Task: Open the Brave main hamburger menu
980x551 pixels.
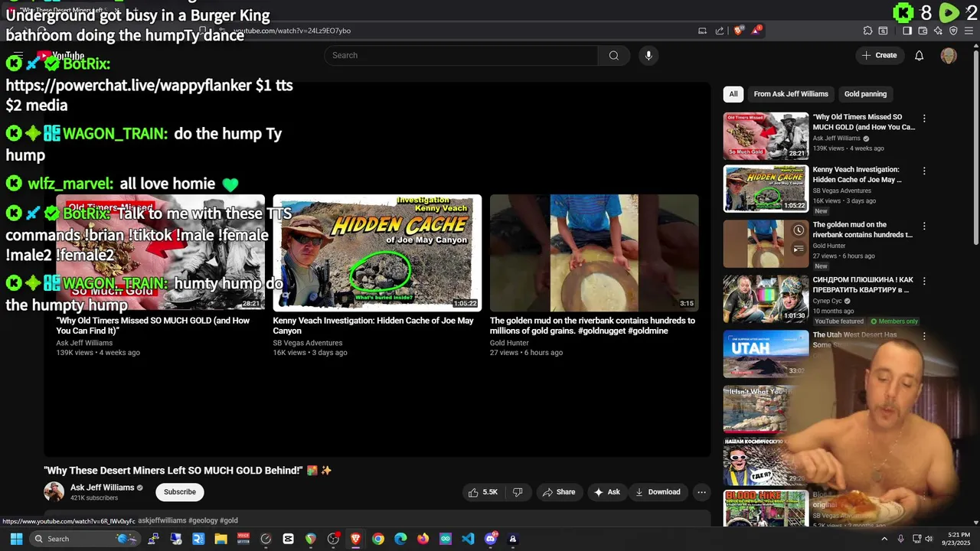Action: tap(969, 31)
